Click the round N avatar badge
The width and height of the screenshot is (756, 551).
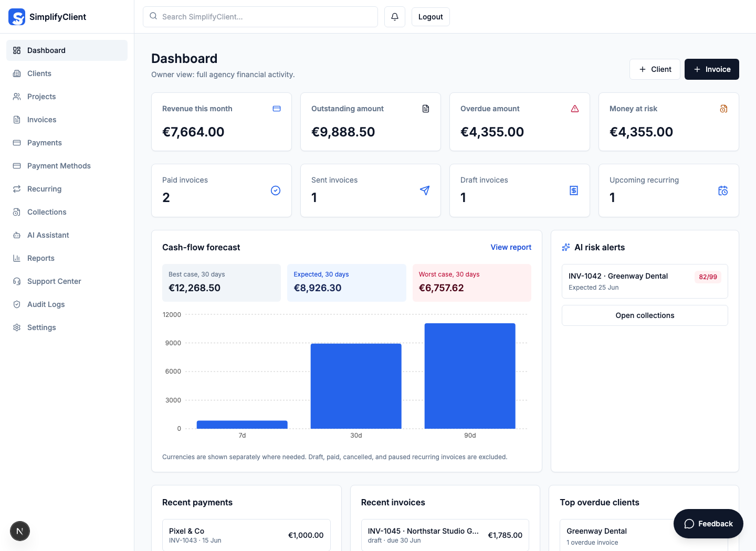coord(20,531)
